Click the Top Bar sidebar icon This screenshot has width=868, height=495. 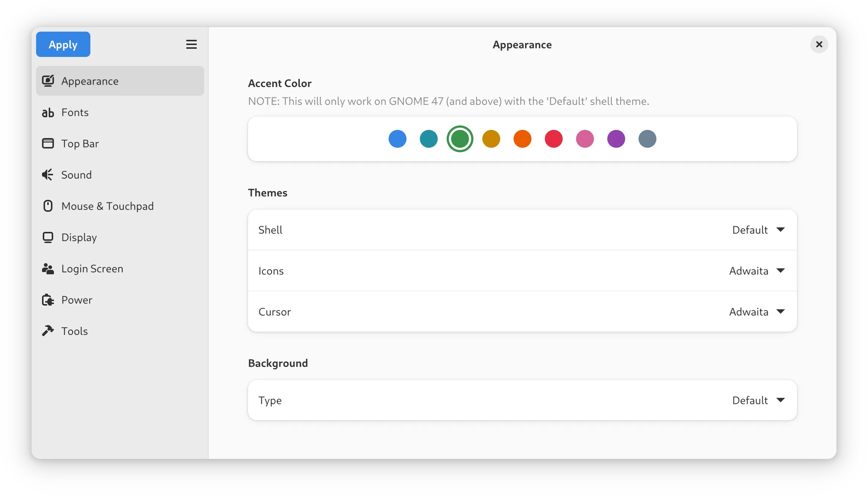pos(48,144)
